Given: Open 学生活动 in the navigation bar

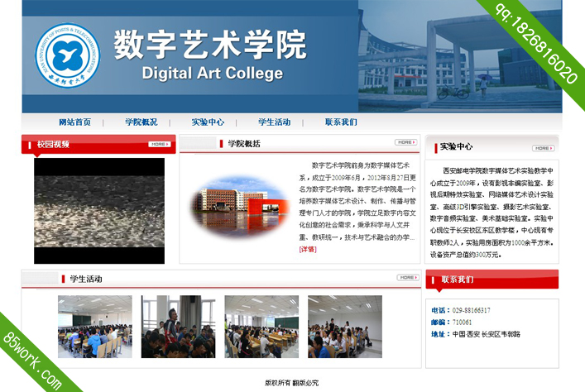Looking at the screenshot, I should coord(275,122).
